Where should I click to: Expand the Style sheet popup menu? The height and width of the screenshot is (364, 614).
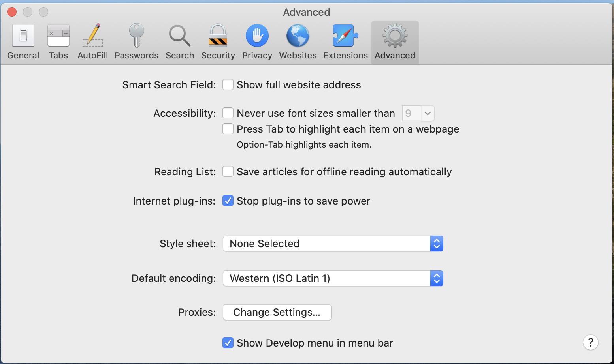333,244
